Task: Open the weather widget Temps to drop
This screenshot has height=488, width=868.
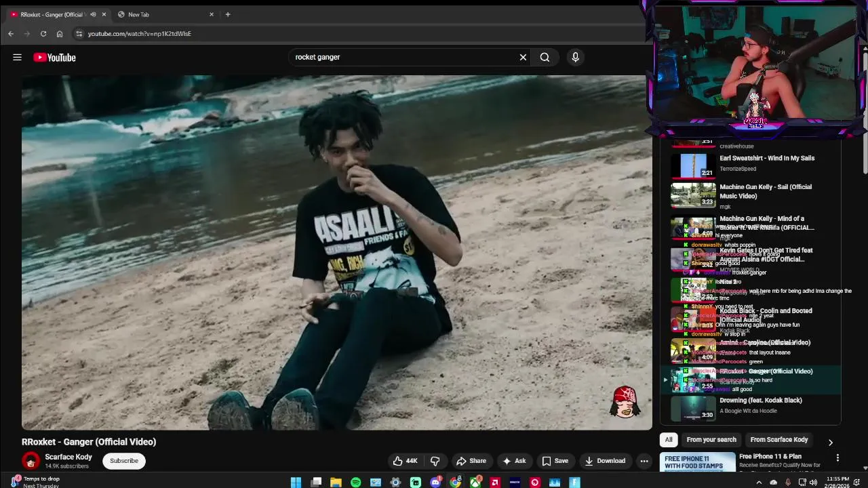Action: point(34,482)
